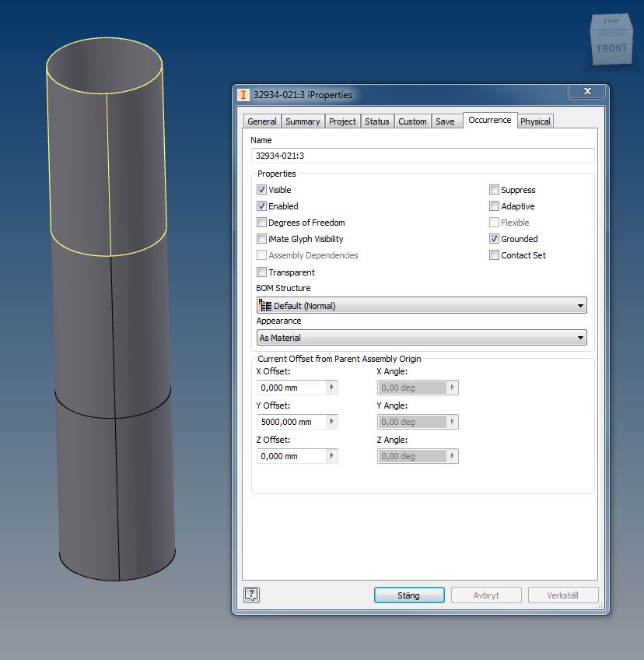Image resolution: width=644 pixels, height=660 pixels.
Task: Switch to the Physical tab
Action: coord(535,121)
